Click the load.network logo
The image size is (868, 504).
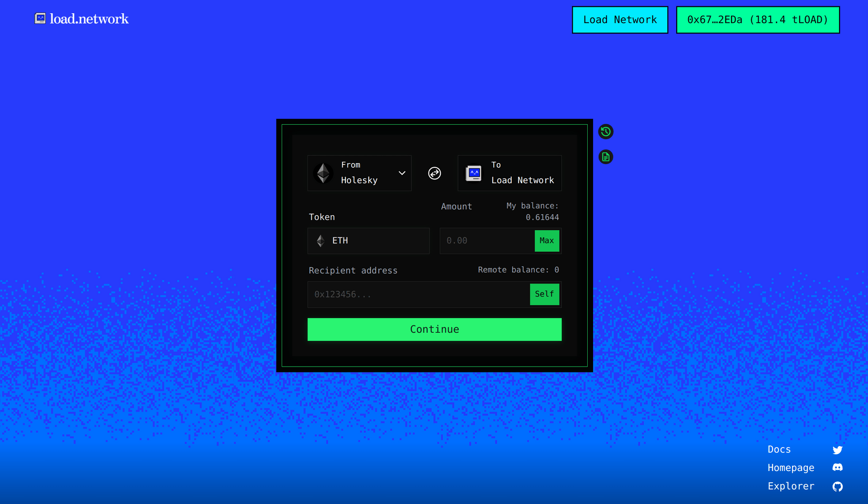pos(82,19)
